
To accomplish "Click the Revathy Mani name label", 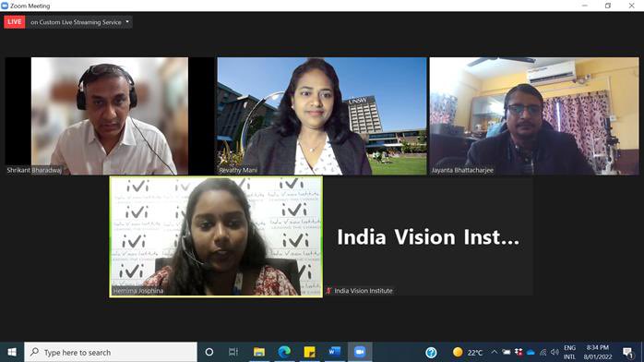I will click(238, 170).
